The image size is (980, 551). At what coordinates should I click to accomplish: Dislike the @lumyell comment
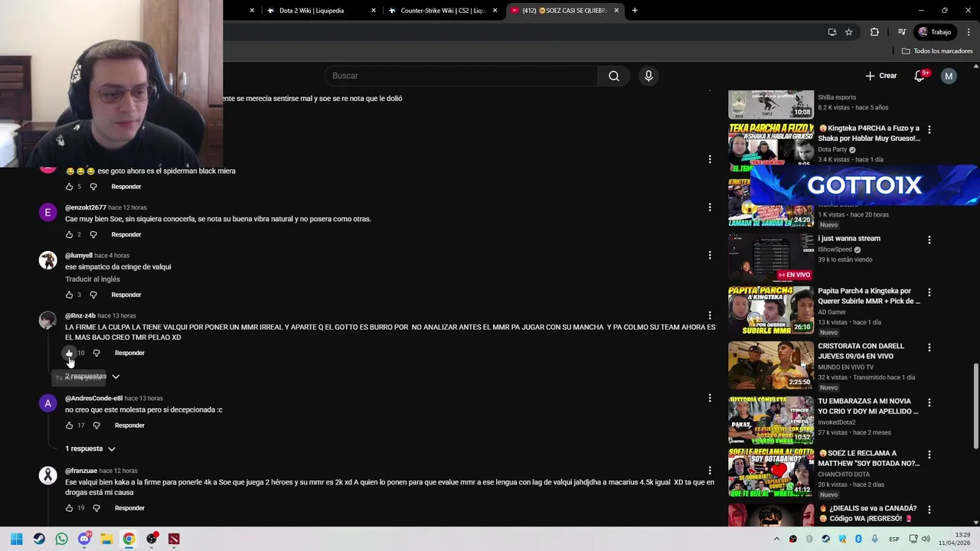click(93, 295)
